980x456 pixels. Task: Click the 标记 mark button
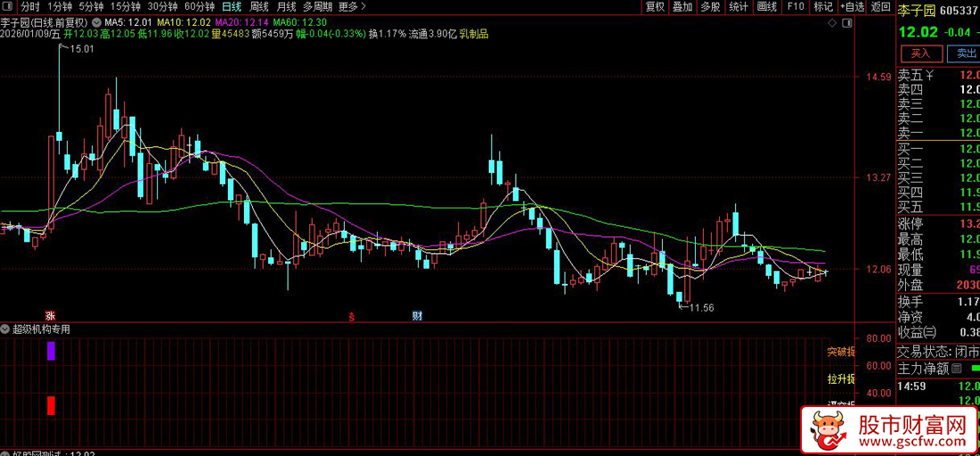click(x=823, y=7)
